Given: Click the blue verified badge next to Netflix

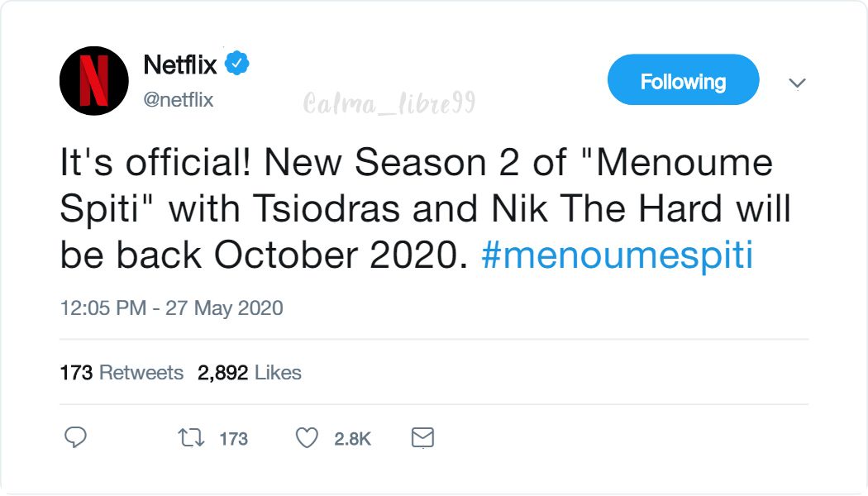Looking at the screenshot, I should tap(236, 60).
